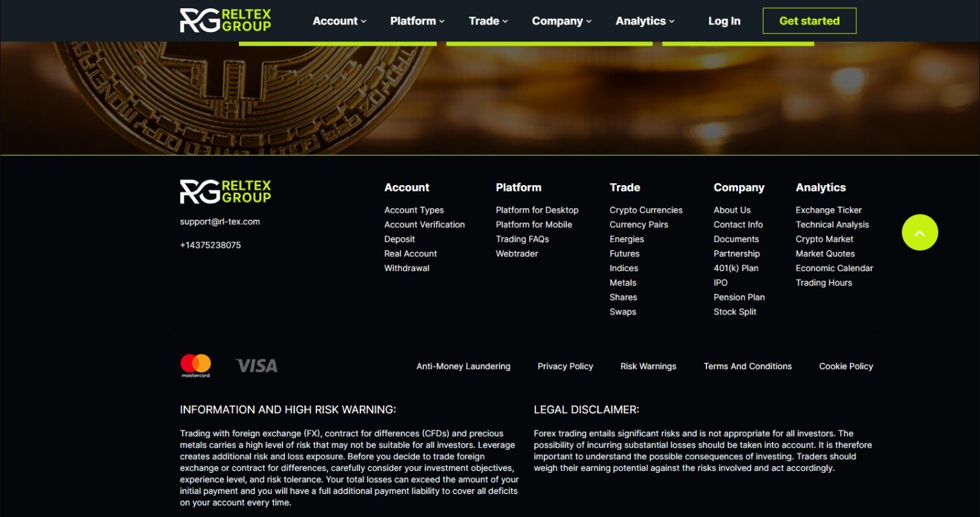The height and width of the screenshot is (517, 980).
Task: Select the Energies link
Action: click(626, 239)
